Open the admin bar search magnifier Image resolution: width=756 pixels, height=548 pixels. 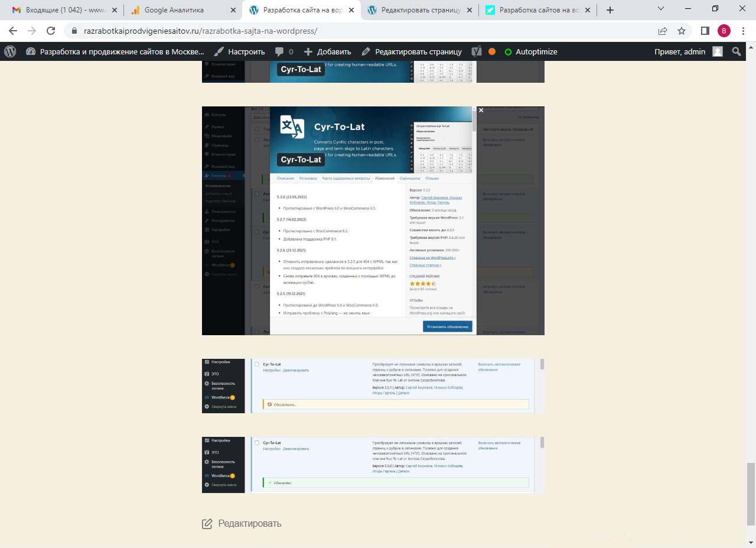(737, 51)
